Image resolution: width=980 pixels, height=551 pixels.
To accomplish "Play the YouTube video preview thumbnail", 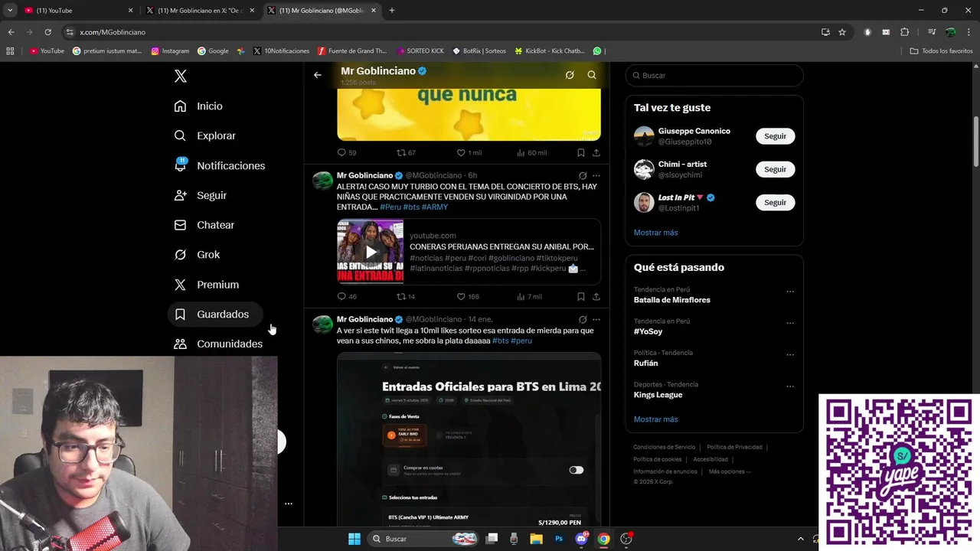I will click(x=371, y=252).
